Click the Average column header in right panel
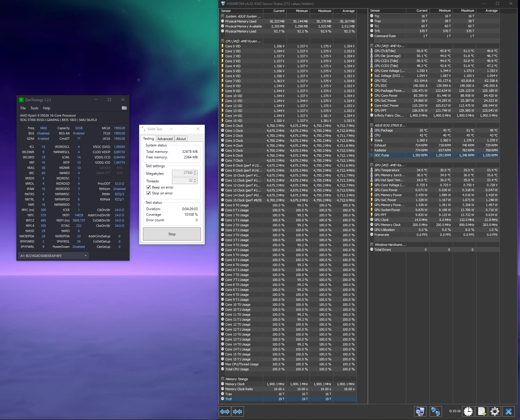The image size is (520, 420). [x=488, y=11]
